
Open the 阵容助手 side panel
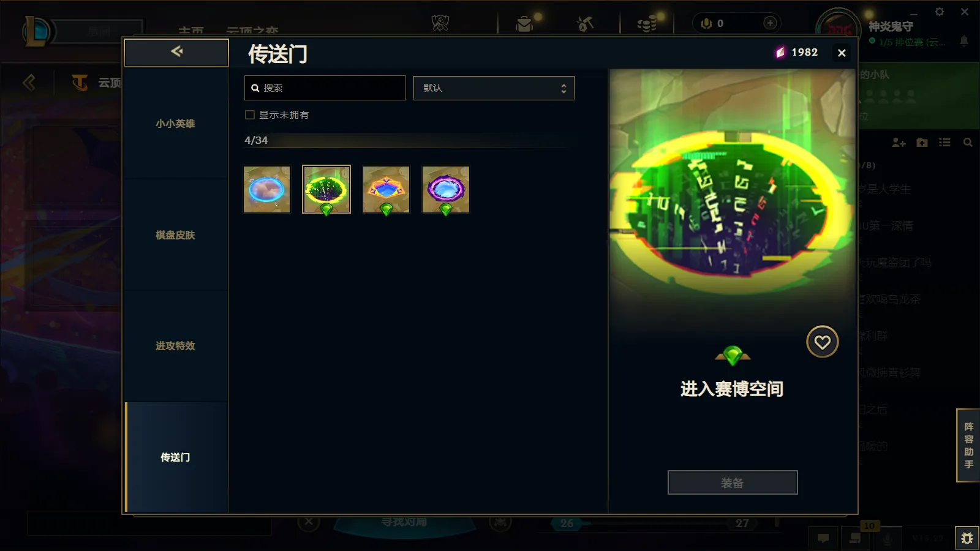coord(968,445)
